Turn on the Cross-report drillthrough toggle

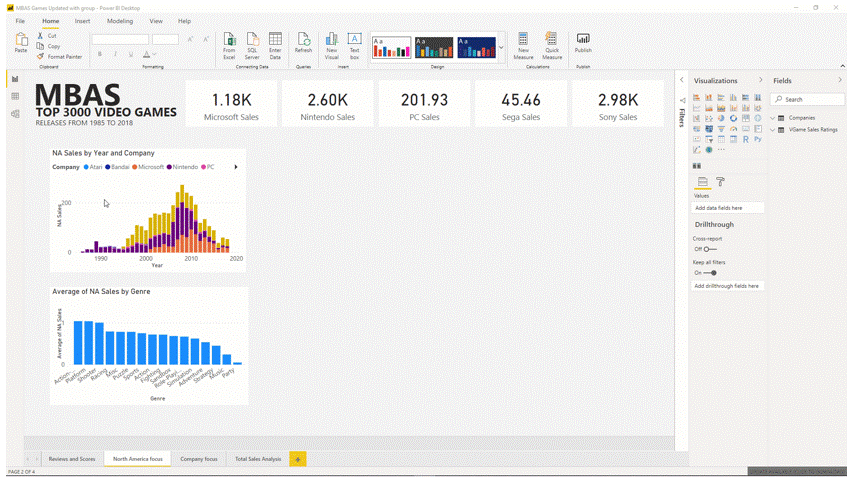pyautogui.click(x=709, y=249)
